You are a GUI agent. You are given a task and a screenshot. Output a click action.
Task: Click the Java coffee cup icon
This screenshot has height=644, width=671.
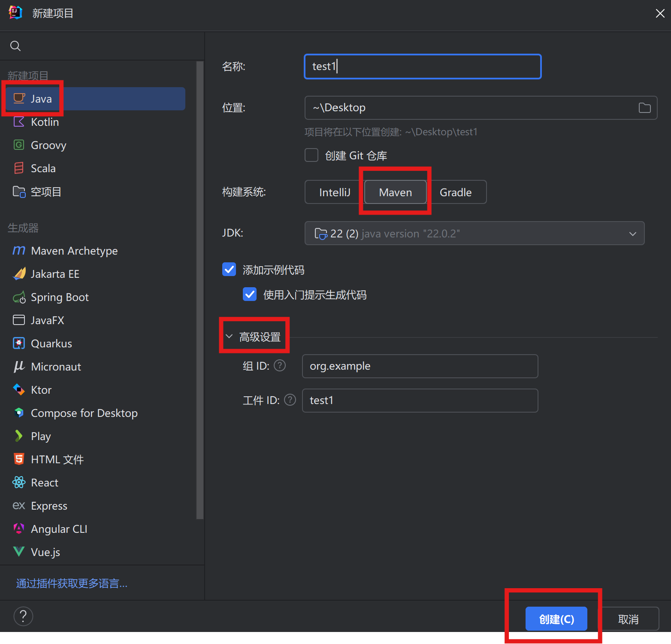pos(19,98)
